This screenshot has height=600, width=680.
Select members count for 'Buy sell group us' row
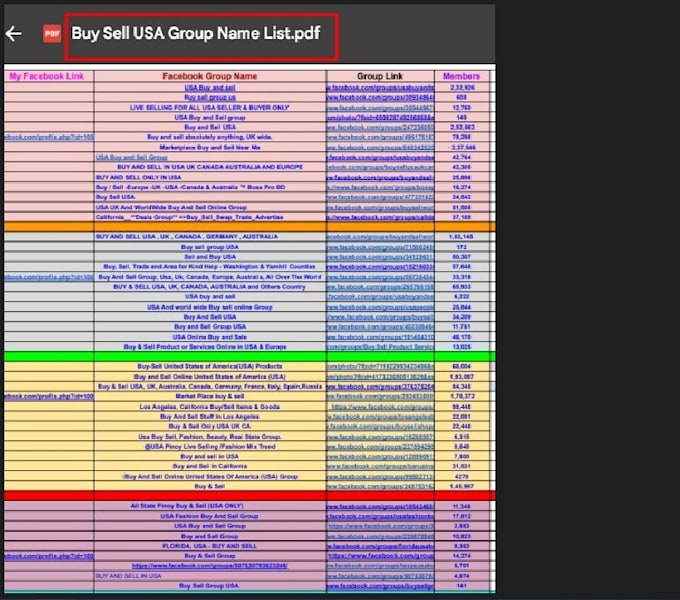pyautogui.click(x=461, y=98)
